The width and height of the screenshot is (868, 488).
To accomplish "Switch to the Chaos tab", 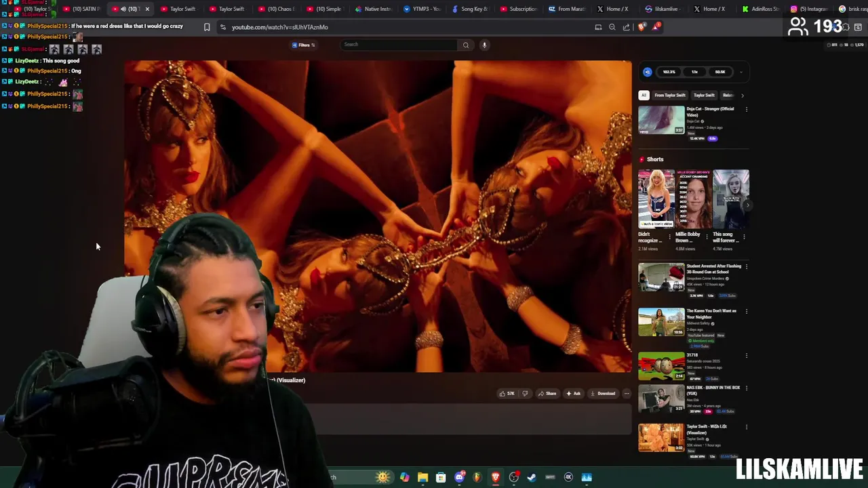I will [x=277, y=9].
